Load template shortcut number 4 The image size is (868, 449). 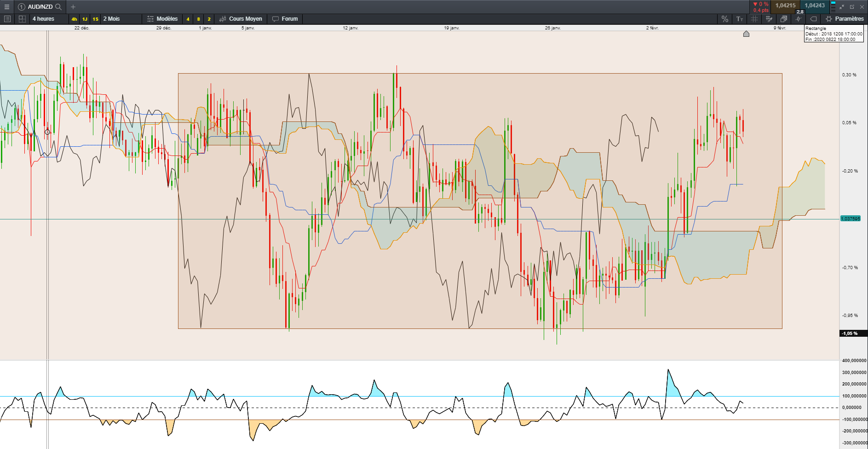188,19
